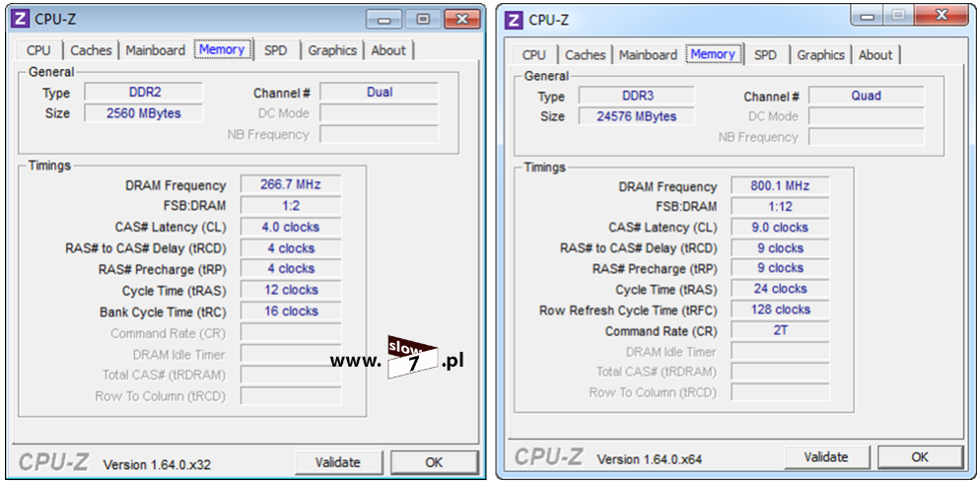The height and width of the screenshot is (484, 980).
Task: Select the Memory tab in right window
Action: 713,53
